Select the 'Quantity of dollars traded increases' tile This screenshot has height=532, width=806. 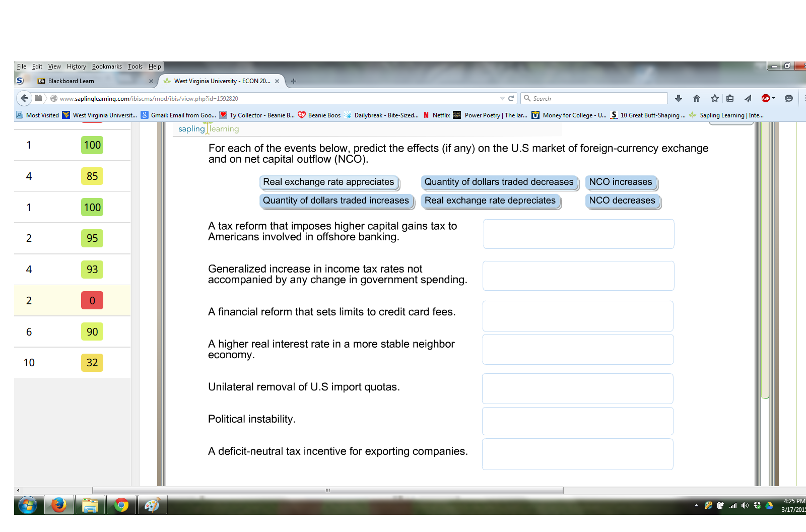[x=336, y=201]
